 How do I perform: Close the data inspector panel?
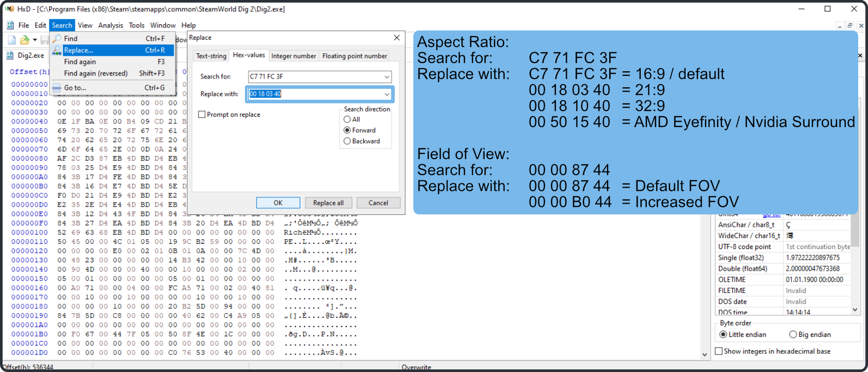click(x=860, y=55)
